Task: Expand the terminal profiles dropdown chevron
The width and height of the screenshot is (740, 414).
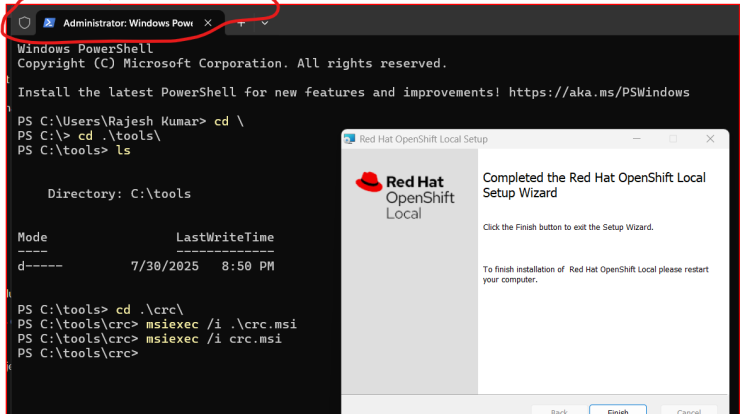Action: pyautogui.click(x=265, y=23)
